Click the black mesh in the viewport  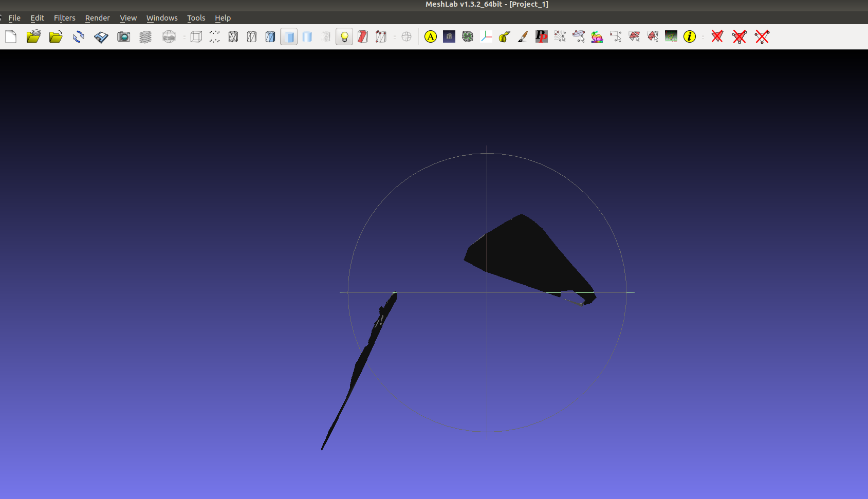[524, 252]
